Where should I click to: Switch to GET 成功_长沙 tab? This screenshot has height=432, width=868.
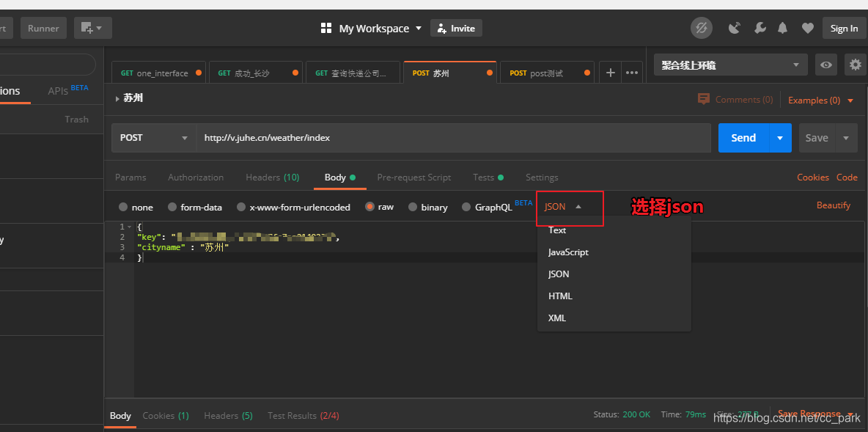256,73
